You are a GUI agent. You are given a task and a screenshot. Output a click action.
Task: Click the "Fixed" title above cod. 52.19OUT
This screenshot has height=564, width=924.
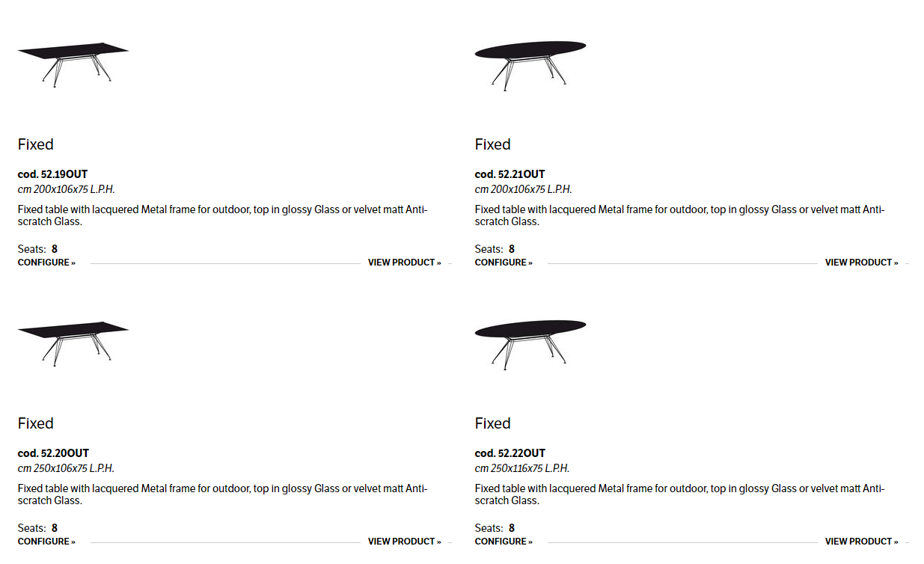(x=36, y=144)
